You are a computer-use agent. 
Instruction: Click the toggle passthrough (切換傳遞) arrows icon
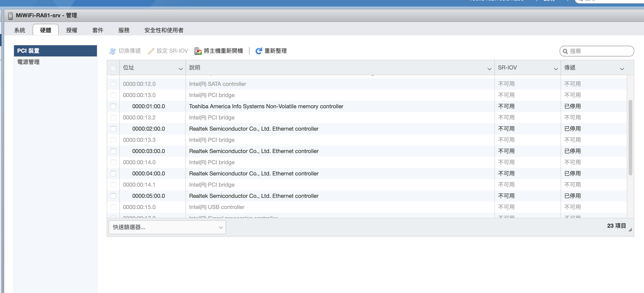(113, 51)
